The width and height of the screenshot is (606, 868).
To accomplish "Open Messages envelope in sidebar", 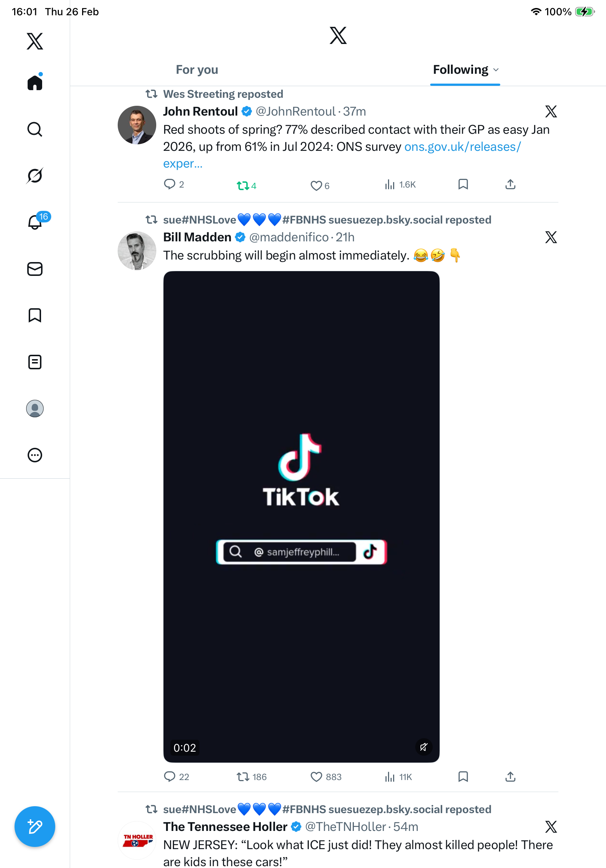I will 35,269.
